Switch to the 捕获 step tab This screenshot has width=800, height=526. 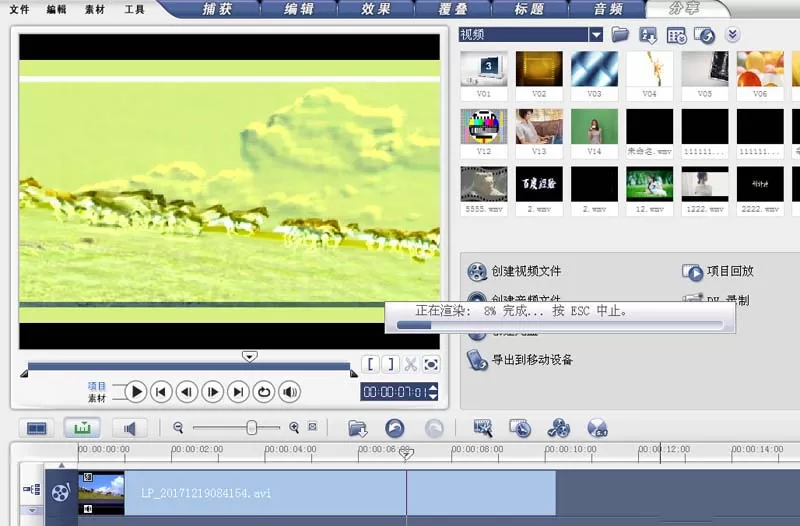tap(217, 9)
